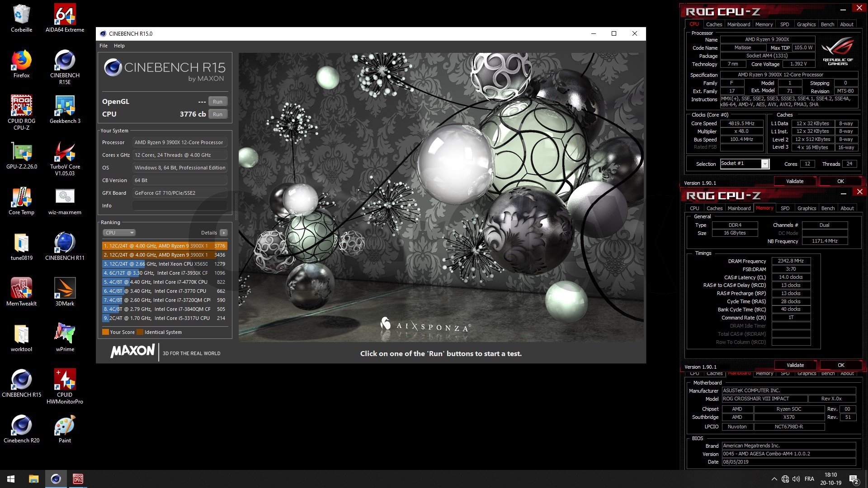Show hidden system tray icons
This screenshot has height=488, width=868.
(x=774, y=479)
